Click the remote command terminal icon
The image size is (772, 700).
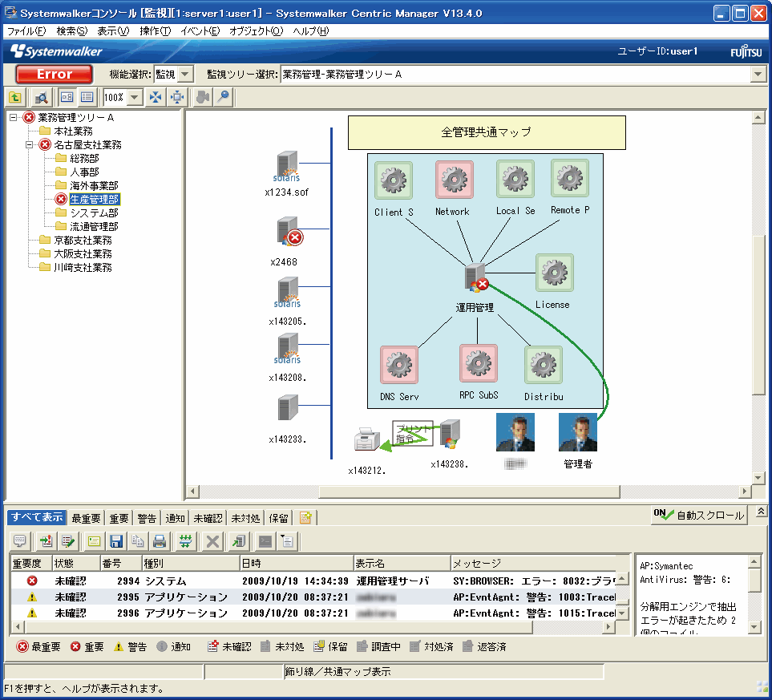(x=265, y=541)
